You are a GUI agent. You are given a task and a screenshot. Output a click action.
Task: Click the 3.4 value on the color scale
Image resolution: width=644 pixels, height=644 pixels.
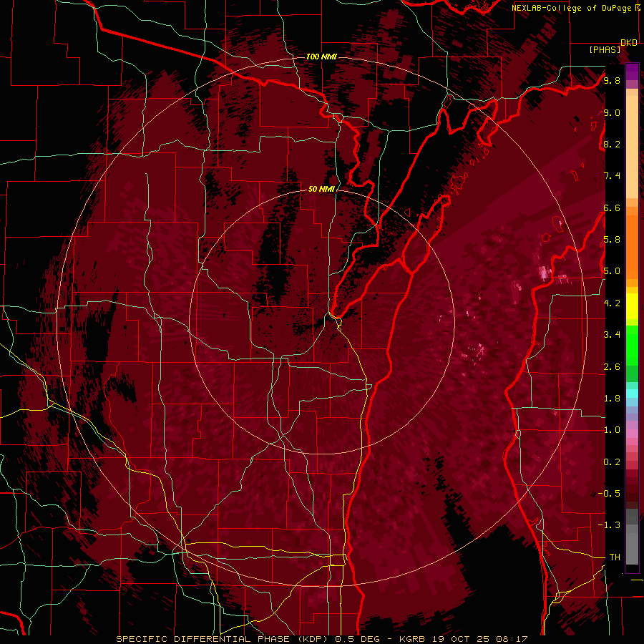[x=612, y=335]
